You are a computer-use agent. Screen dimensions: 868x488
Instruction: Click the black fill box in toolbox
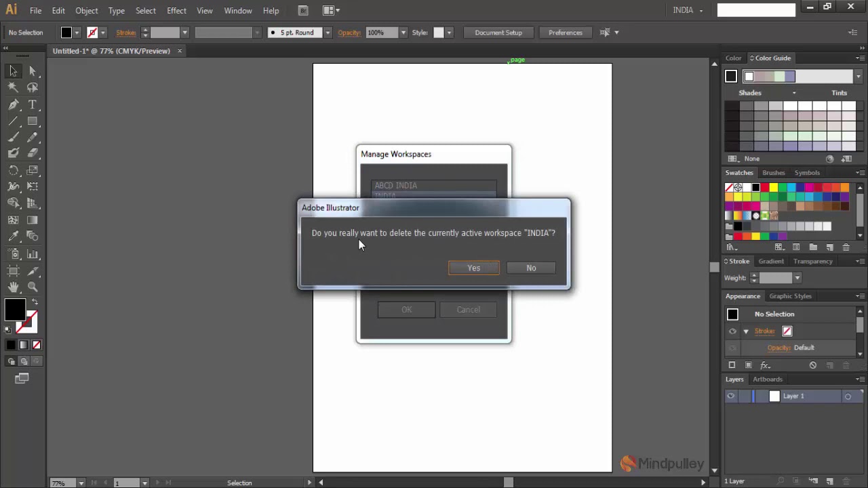coord(15,310)
